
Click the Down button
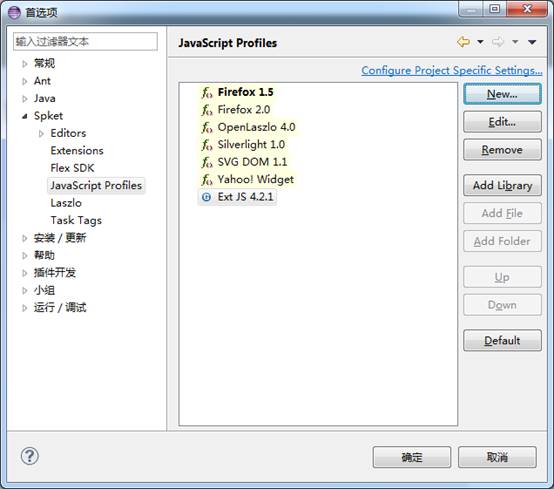point(502,305)
